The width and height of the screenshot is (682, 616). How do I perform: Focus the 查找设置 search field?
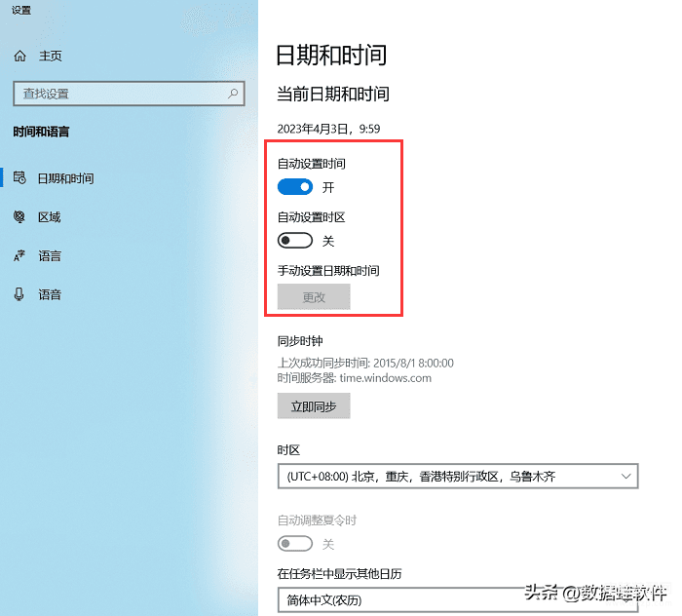(130, 94)
